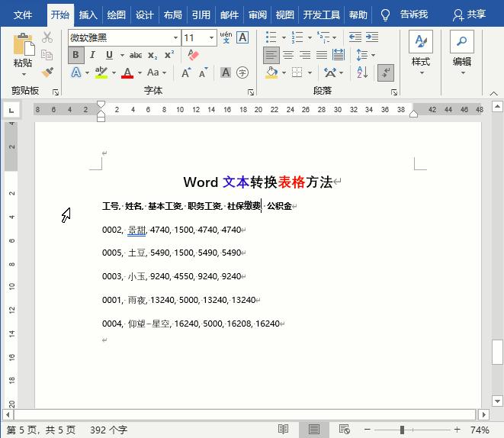This screenshot has height=438, width=504.
Task: Open the Font dialog launcher
Action: [x=251, y=92]
